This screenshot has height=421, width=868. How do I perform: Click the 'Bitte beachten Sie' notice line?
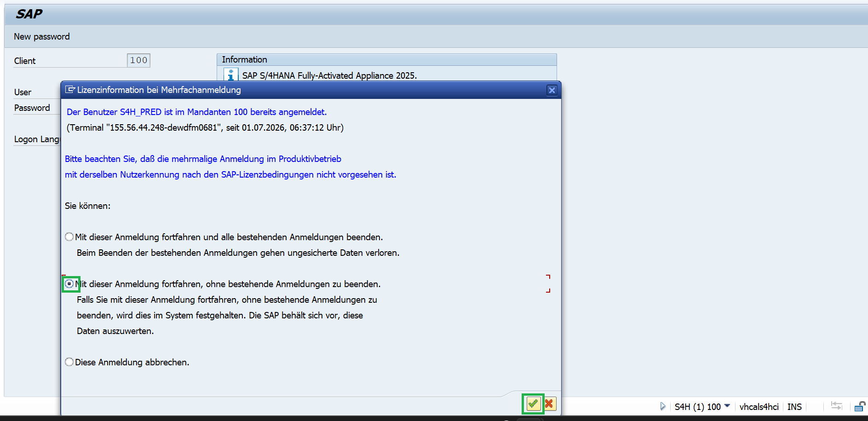point(203,159)
